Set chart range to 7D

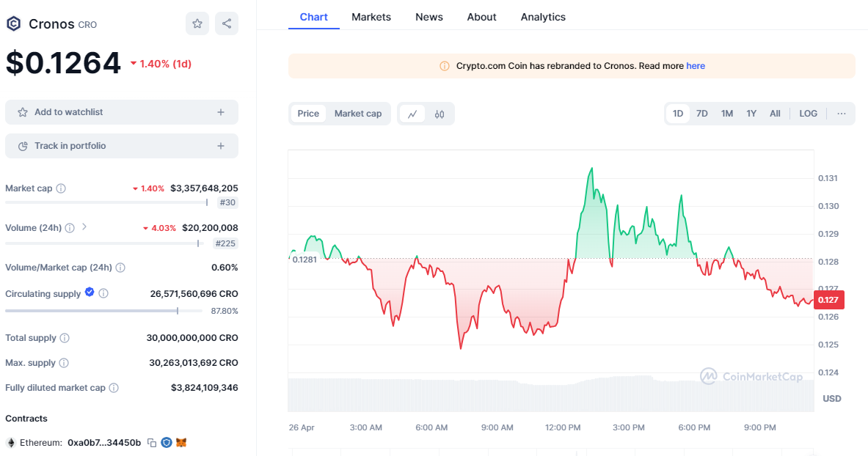[702, 114]
